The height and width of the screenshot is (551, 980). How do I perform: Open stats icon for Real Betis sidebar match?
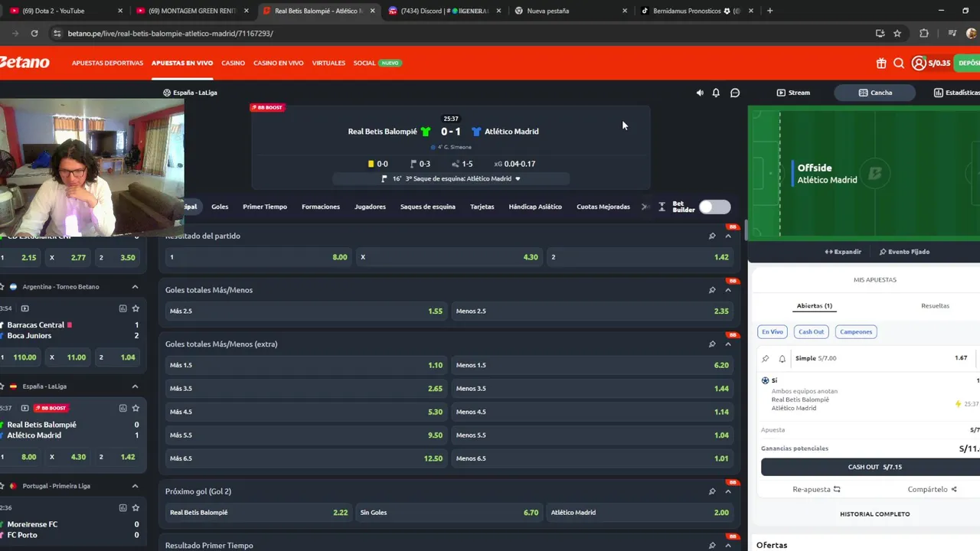(122, 408)
